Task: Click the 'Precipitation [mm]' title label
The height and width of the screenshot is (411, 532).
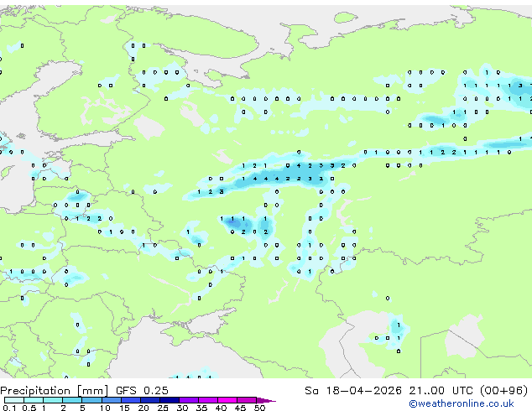Action: pyautogui.click(x=55, y=391)
